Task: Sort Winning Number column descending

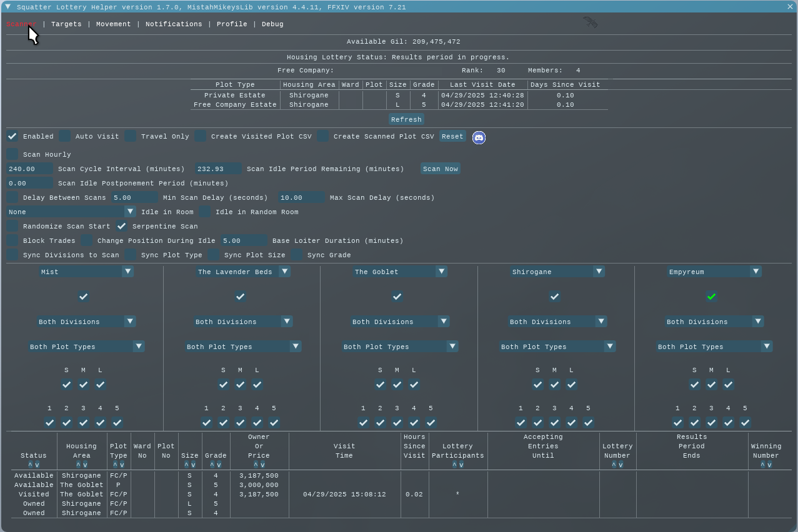Action: click(769, 465)
